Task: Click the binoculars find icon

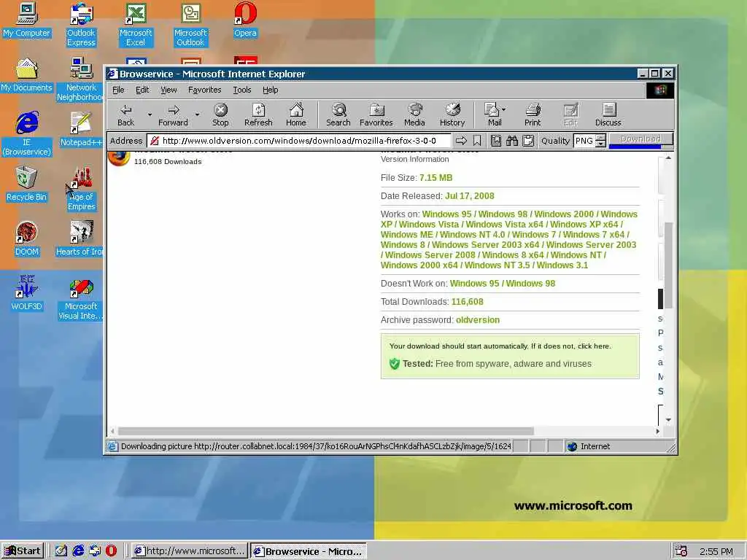Action: click(x=511, y=141)
